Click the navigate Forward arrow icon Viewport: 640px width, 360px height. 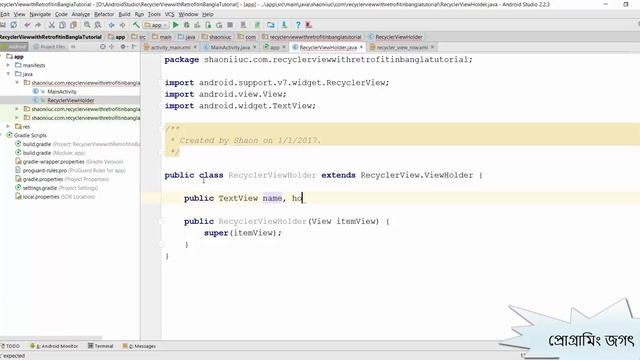click(122, 25)
